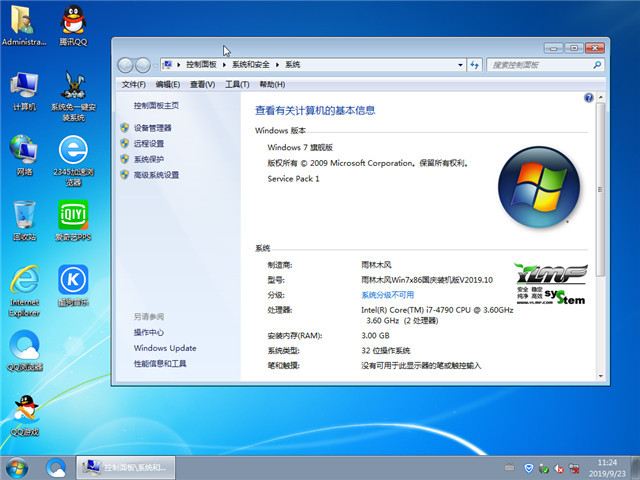Go to 控制面板主页
The image size is (640, 480).
point(156,105)
